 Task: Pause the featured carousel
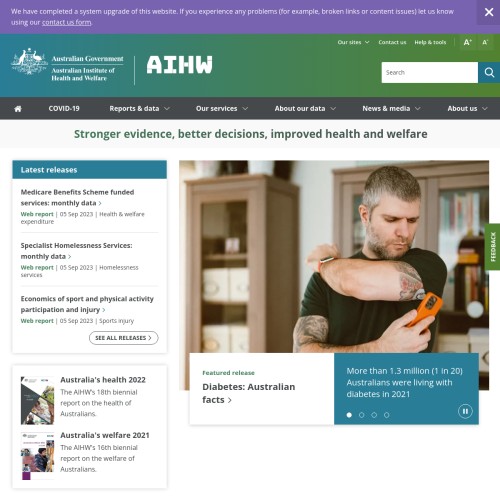pos(465,411)
